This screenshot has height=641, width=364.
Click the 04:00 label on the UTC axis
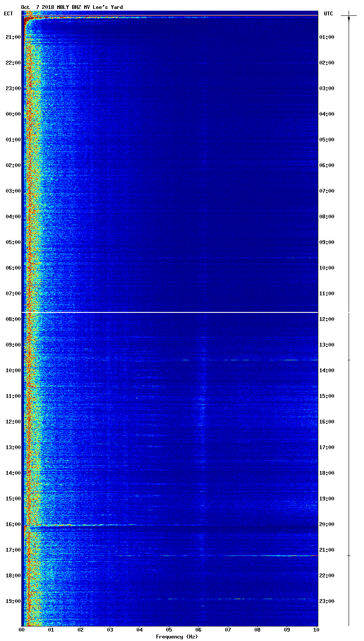(x=327, y=114)
